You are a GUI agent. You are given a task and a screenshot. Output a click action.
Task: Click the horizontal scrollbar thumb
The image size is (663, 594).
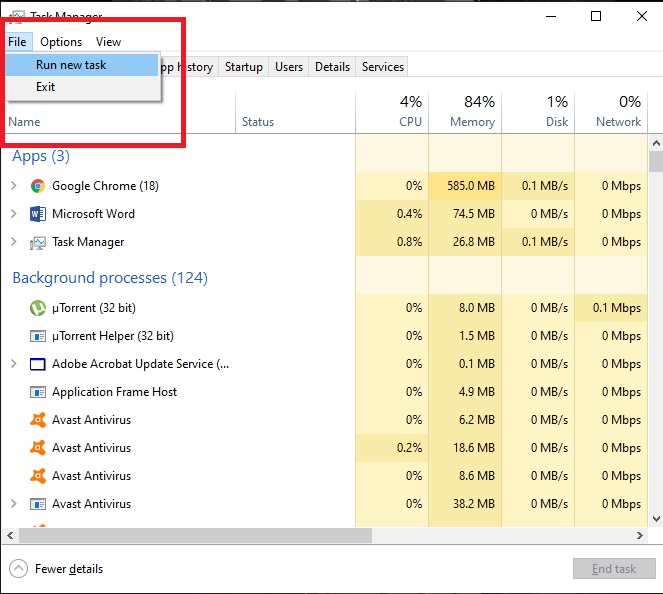[x=195, y=535]
